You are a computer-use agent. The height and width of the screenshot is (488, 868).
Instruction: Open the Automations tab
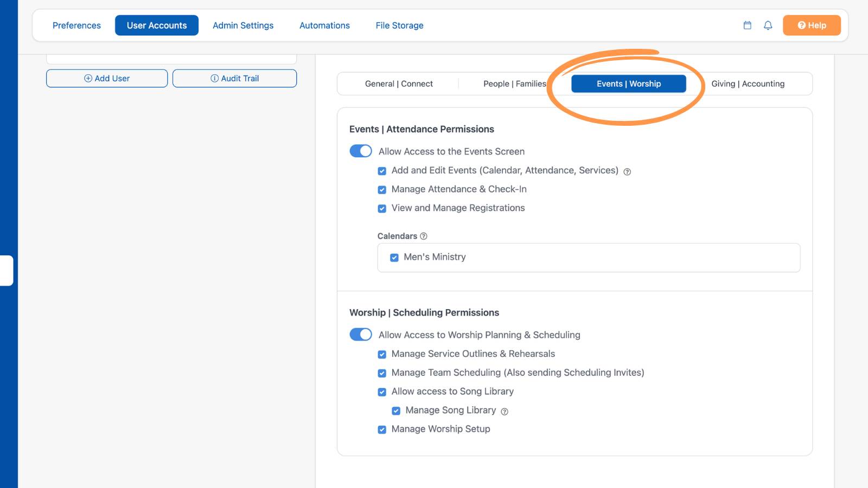(x=324, y=25)
